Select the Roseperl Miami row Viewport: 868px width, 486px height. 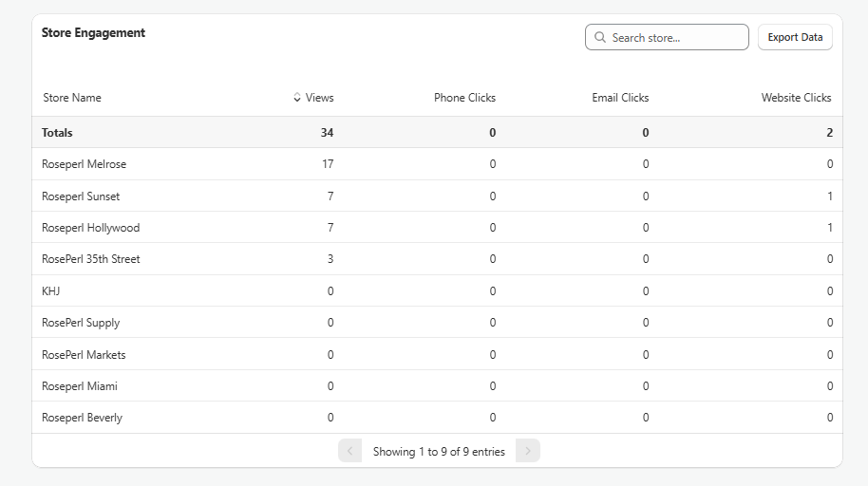pos(80,386)
